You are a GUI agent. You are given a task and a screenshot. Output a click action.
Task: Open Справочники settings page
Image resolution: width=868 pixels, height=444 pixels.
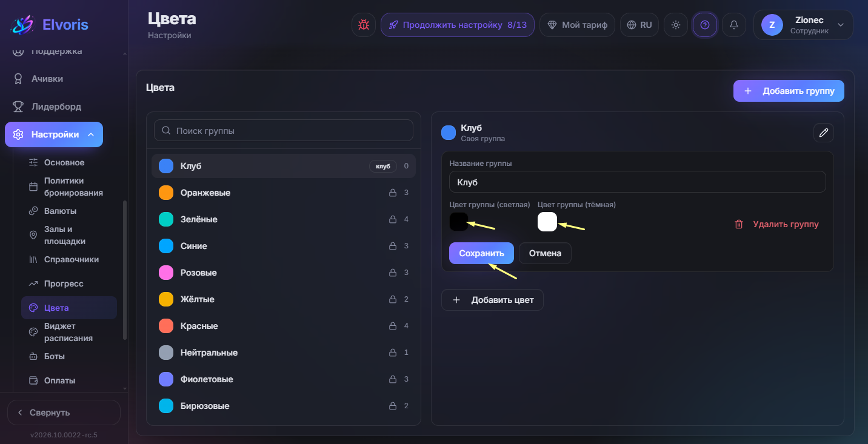coord(72,259)
